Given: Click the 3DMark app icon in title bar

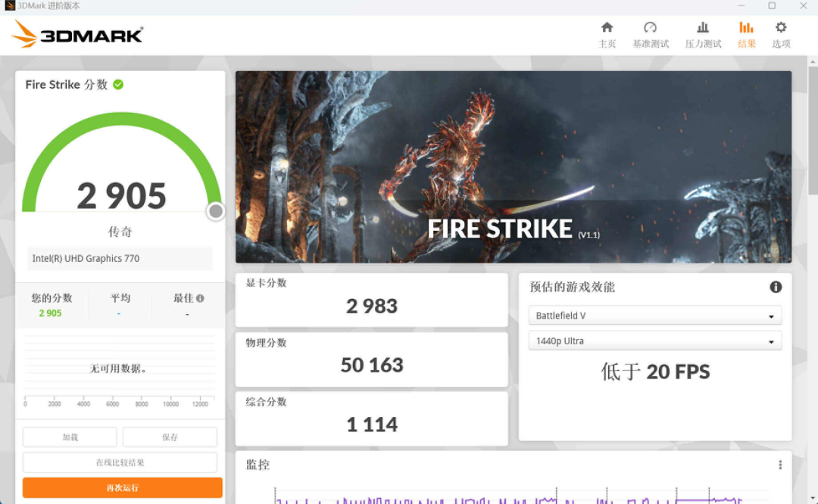Looking at the screenshot, I should [9, 6].
